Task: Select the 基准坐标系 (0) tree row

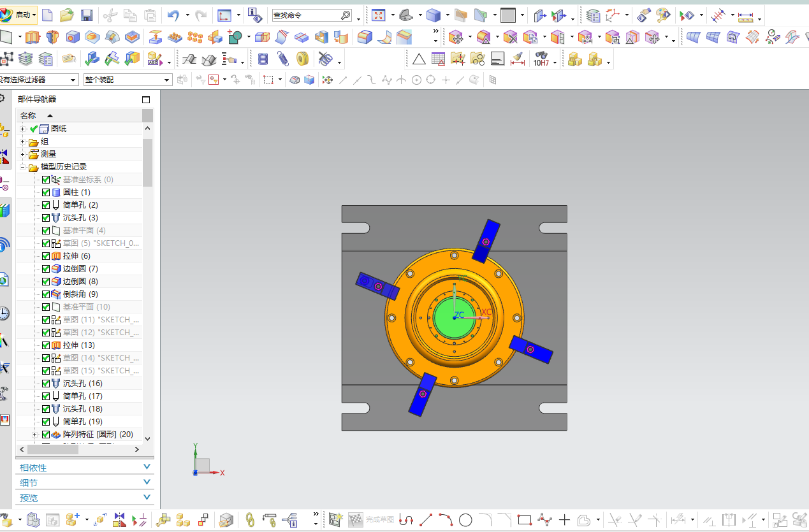Action: pos(79,180)
